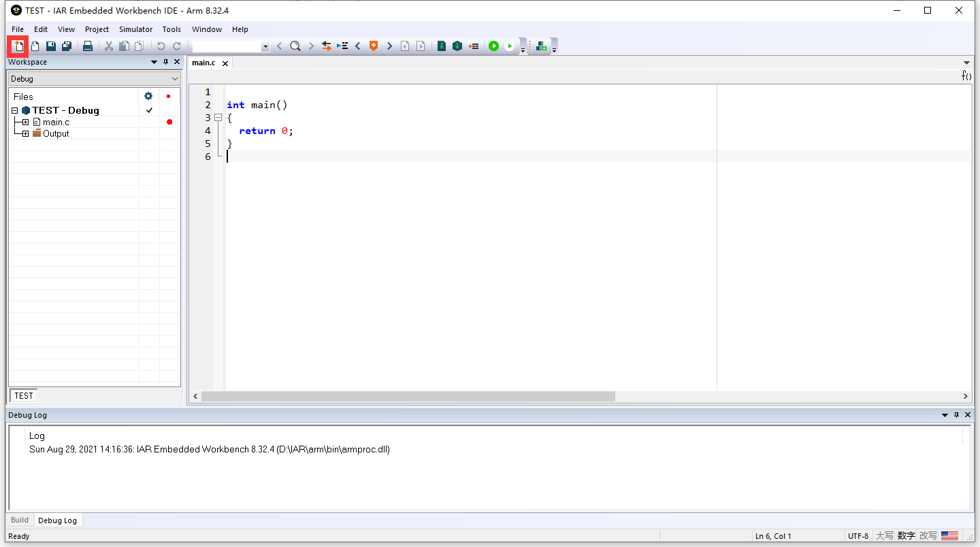Viewport: 980px width, 547px height.
Task: Open the Project menu
Action: pos(97,29)
